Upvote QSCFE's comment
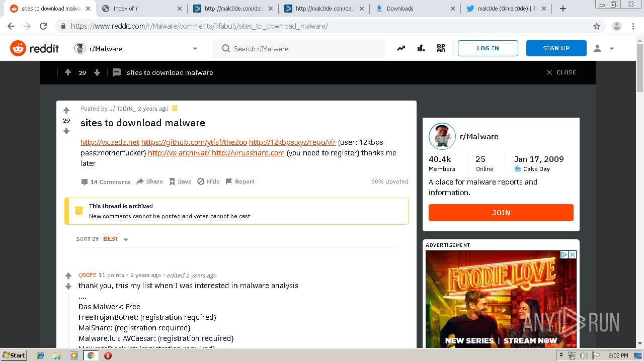644x362 pixels. click(x=68, y=276)
